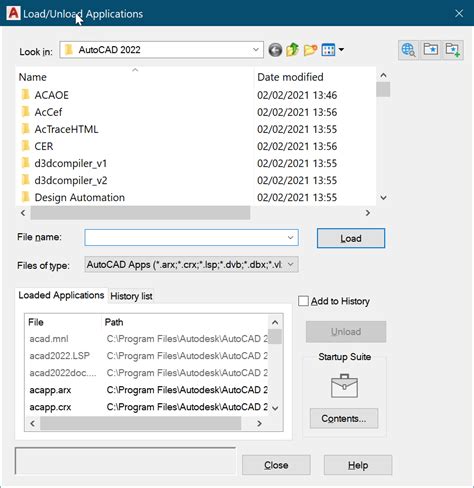The image size is (474, 488).
Task: Click the Unload button
Action: (346, 332)
